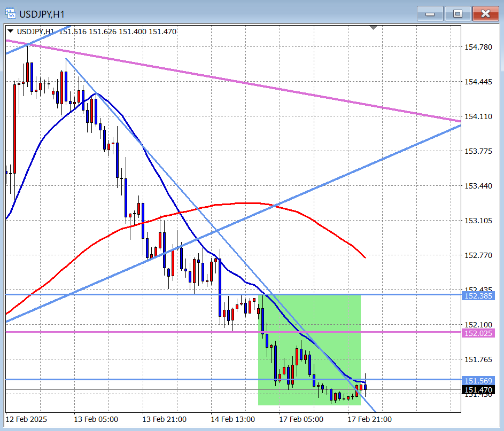Viewport: 504px width, 431px height.
Task: Click the USDJPY,H1 symbol text in chart
Action: (35, 32)
